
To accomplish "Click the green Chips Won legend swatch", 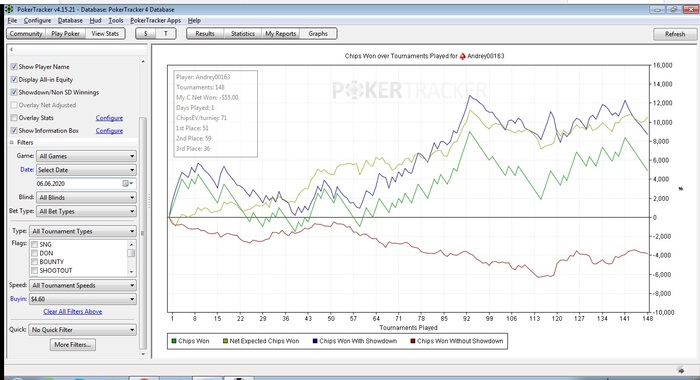I will 174,341.
